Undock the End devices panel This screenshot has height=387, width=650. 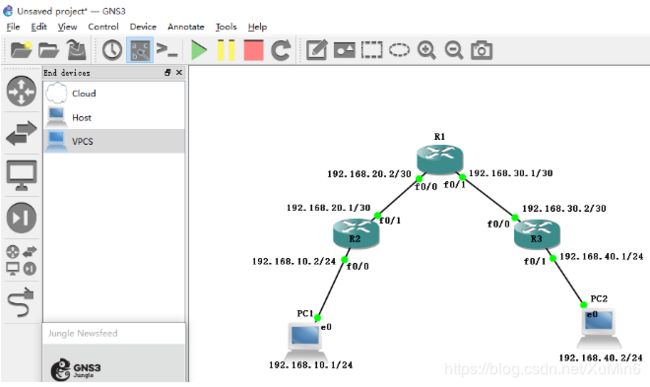click(167, 73)
